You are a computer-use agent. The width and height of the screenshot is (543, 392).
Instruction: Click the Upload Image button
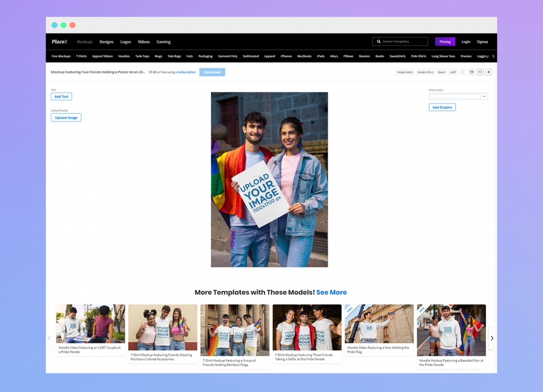tap(66, 118)
